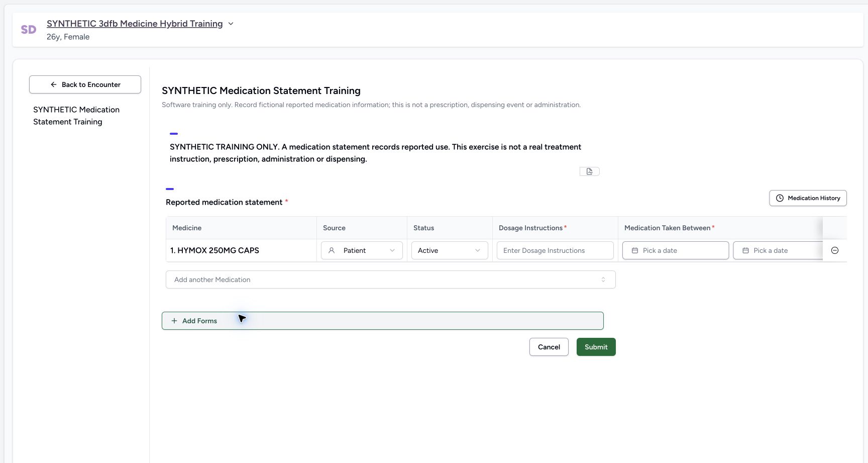Viewport: 868px width, 463px height.
Task: Open the Status dropdown showing Active
Action: pyautogui.click(x=450, y=250)
